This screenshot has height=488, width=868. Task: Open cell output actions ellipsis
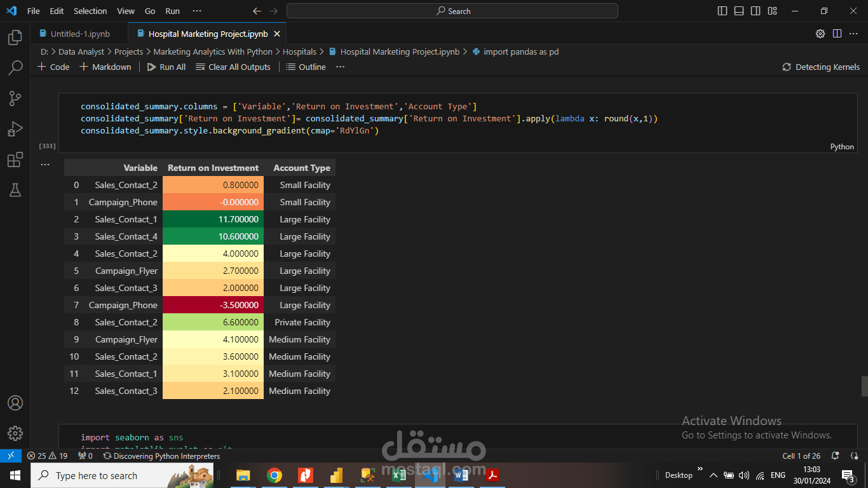pyautogui.click(x=44, y=164)
